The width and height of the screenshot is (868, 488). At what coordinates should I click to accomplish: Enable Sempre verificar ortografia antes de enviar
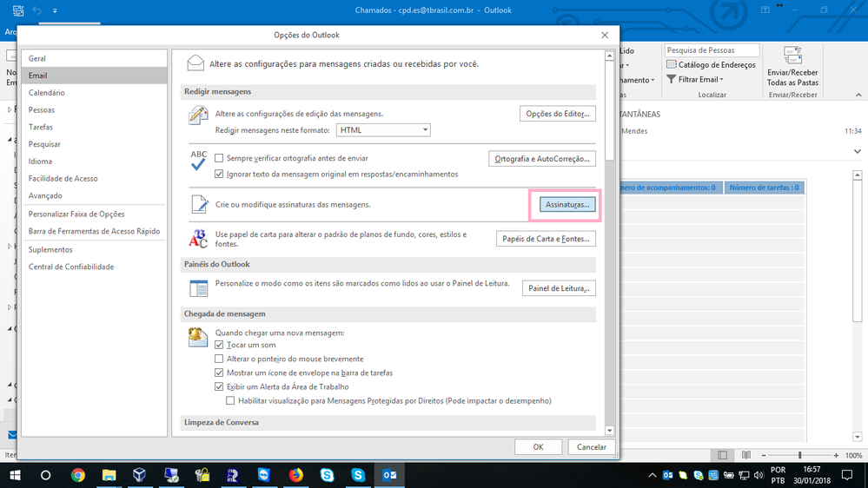pos(219,158)
